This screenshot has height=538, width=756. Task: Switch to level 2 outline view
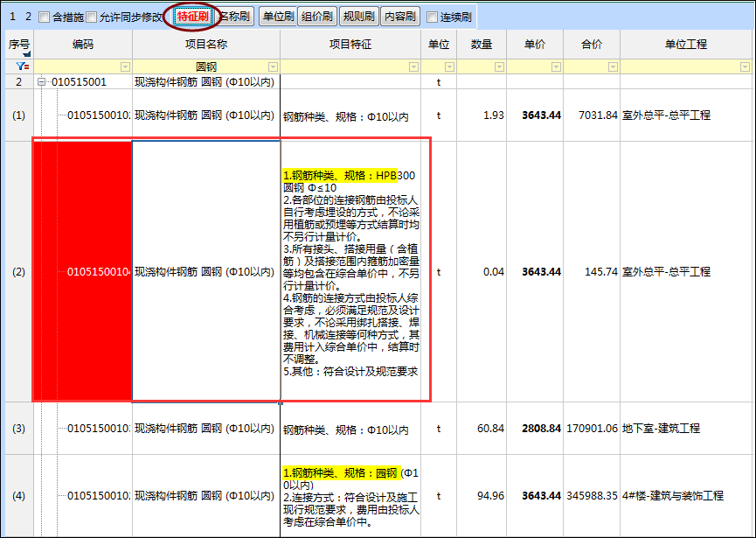(x=27, y=17)
